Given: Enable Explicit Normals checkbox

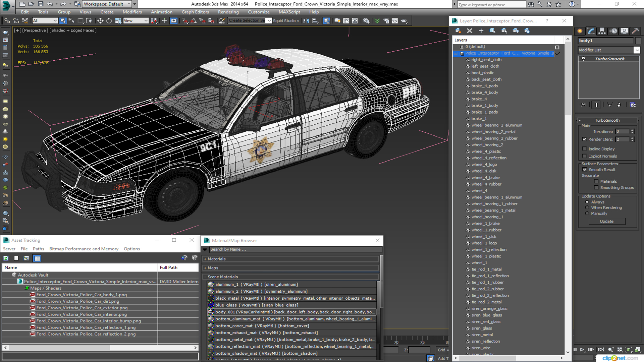Looking at the screenshot, I should (x=585, y=156).
